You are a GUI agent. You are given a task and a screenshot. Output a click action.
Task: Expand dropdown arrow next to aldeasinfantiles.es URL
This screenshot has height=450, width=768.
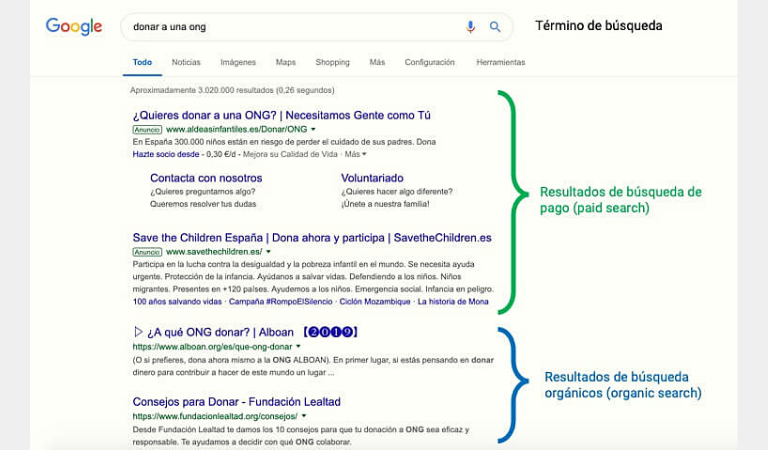coord(313,129)
